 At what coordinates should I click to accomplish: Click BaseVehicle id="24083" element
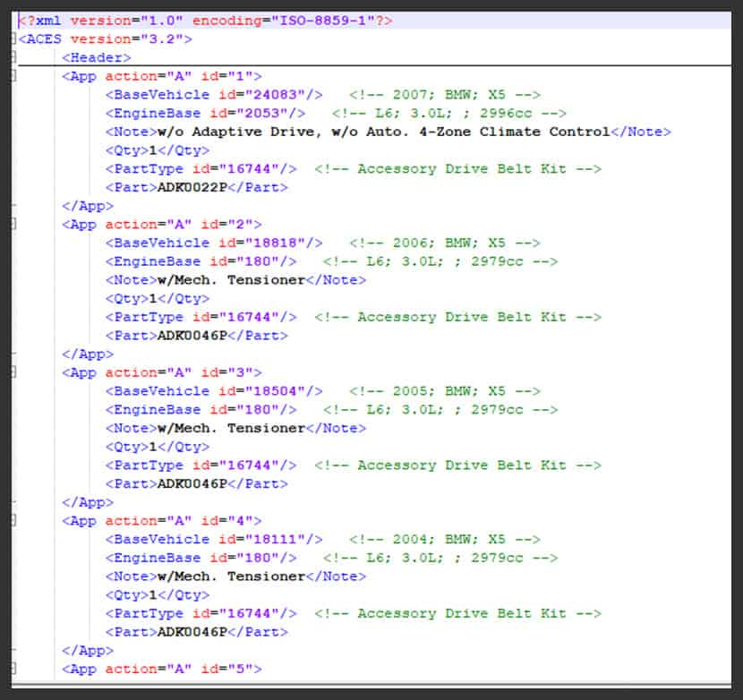[214, 95]
